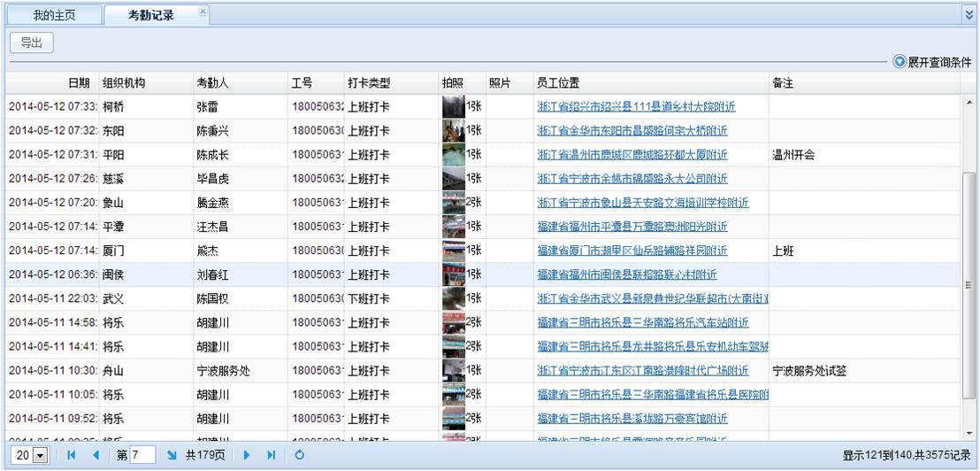Jump to the last page
Viewport: 980px width, 471px height.
click(272, 455)
